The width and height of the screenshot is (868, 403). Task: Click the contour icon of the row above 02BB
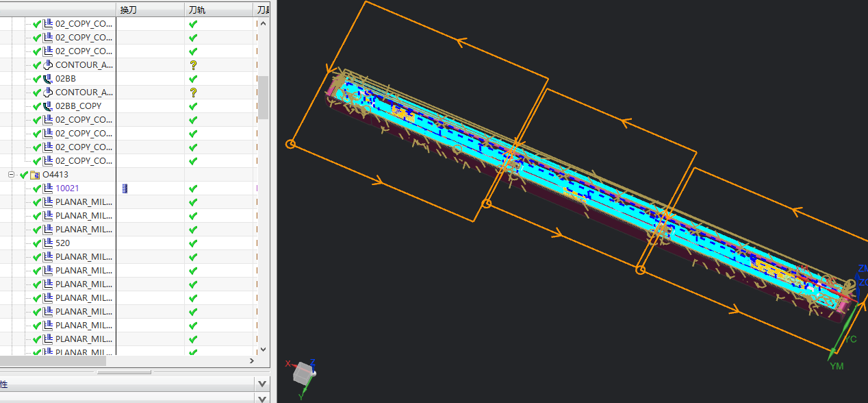pyautogui.click(x=47, y=65)
